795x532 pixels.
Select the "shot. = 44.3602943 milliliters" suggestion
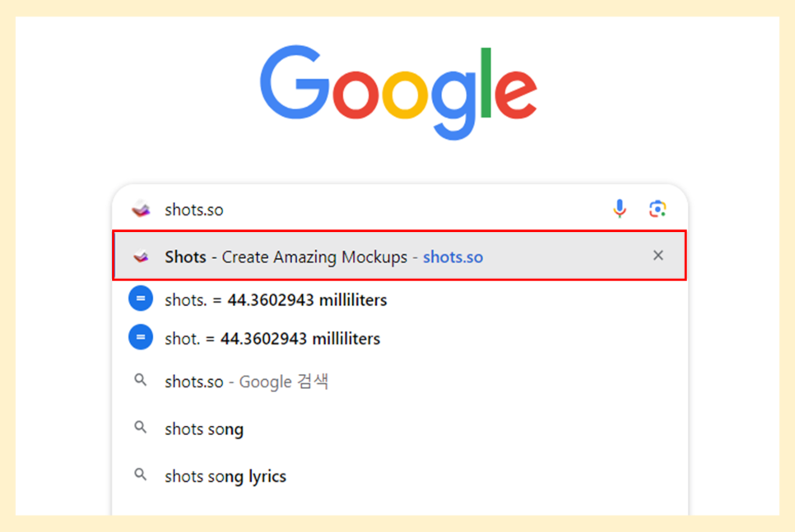(x=272, y=338)
